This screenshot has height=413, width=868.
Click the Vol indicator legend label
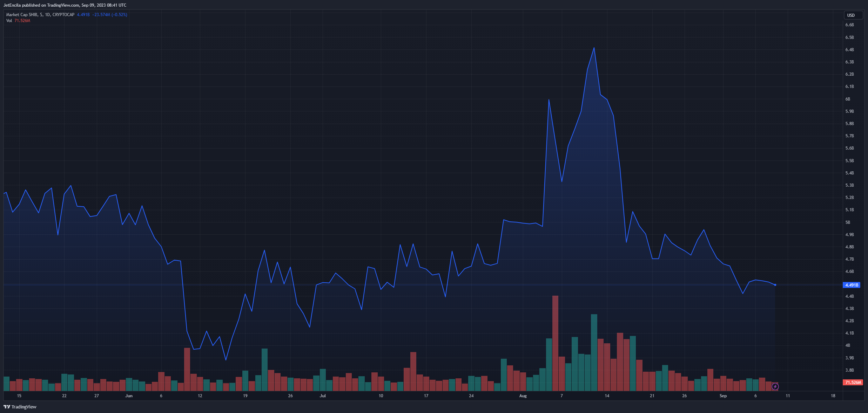(9, 21)
